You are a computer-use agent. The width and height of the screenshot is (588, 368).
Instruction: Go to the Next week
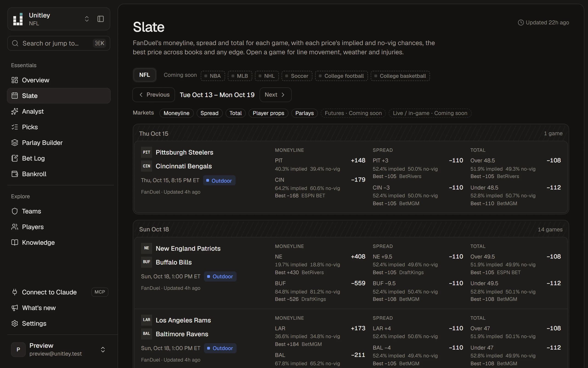[x=275, y=95]
